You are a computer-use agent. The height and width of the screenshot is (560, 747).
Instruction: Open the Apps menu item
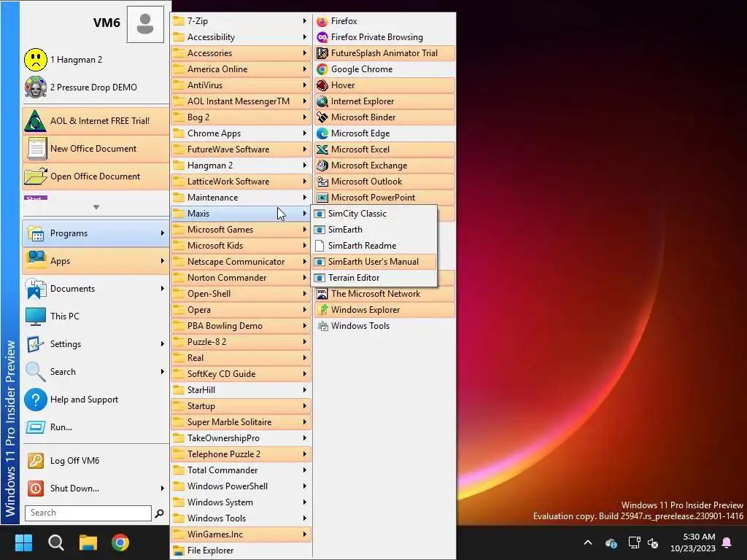coord(96,261)
